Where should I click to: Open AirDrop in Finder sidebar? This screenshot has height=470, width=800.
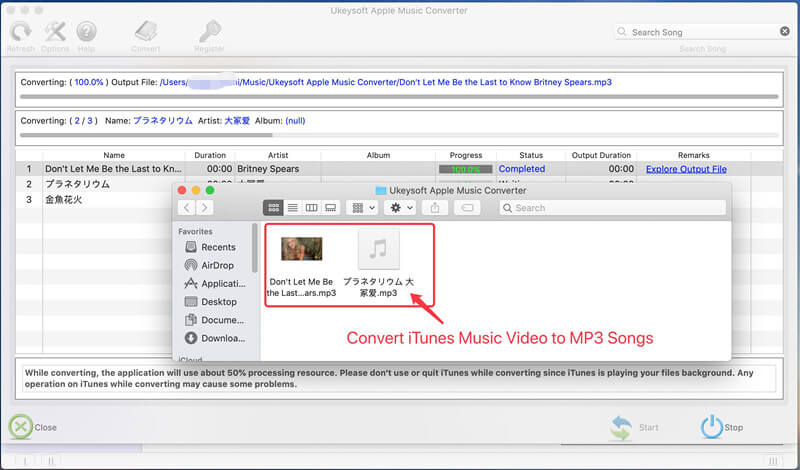click(209, 265)
